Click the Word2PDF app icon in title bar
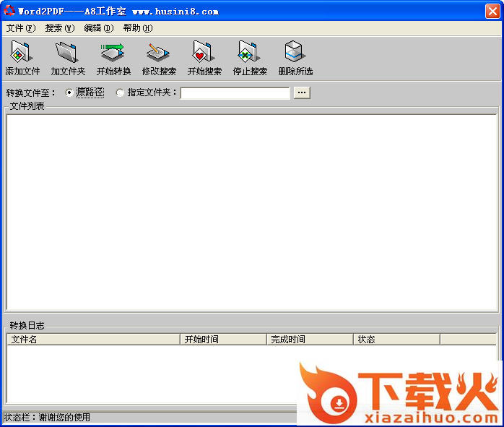 tap(9, 11)
